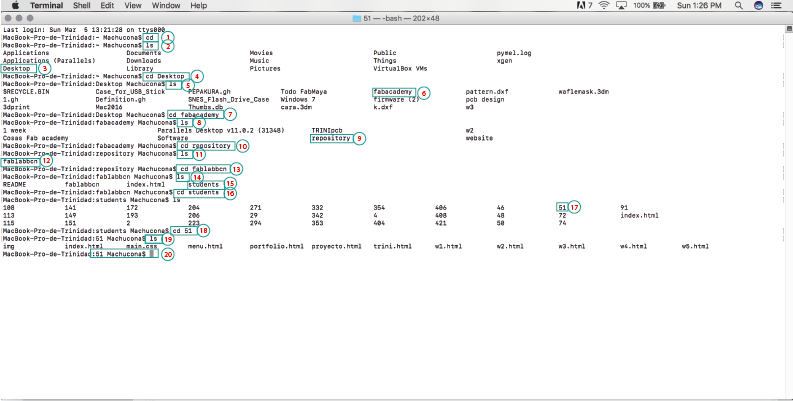Click 'proyecto.html' file name

pos(336,246)
